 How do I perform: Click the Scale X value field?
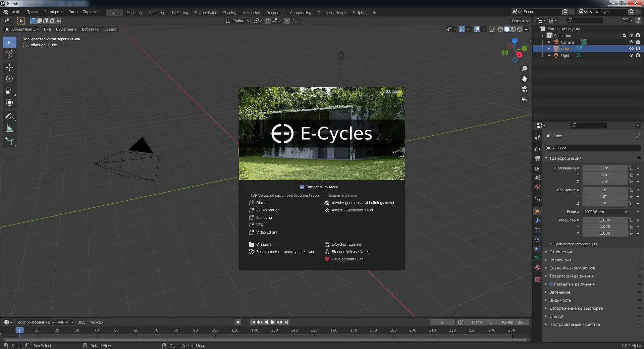click(604, 220)
